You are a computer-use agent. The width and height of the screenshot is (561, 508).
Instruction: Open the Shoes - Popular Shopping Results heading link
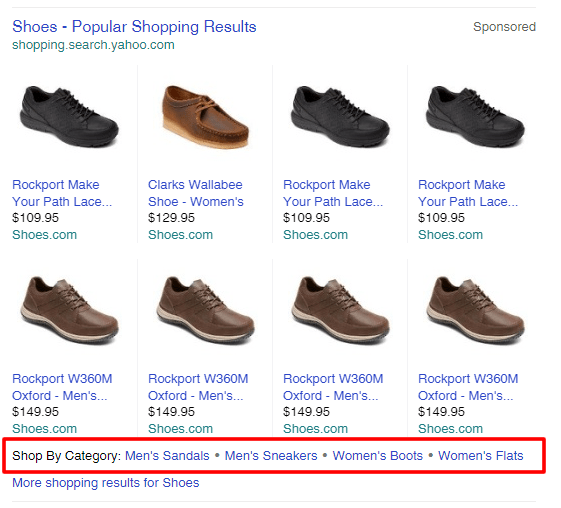(134, 27)
